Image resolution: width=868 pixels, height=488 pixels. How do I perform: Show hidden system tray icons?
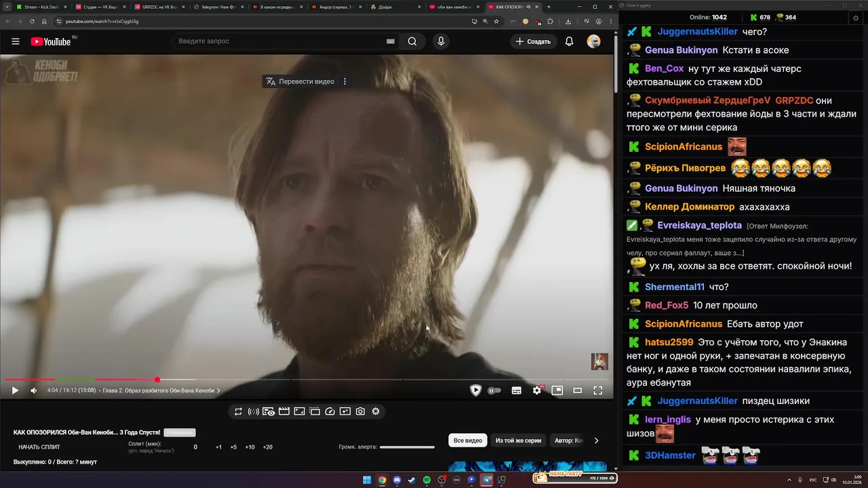(789, 480)
